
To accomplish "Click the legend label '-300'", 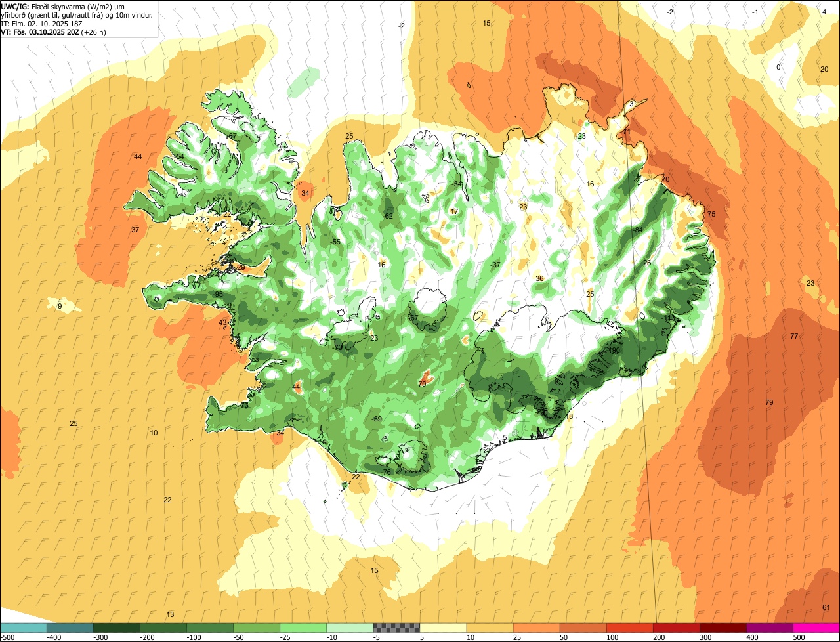I will [x=100, y=637].
